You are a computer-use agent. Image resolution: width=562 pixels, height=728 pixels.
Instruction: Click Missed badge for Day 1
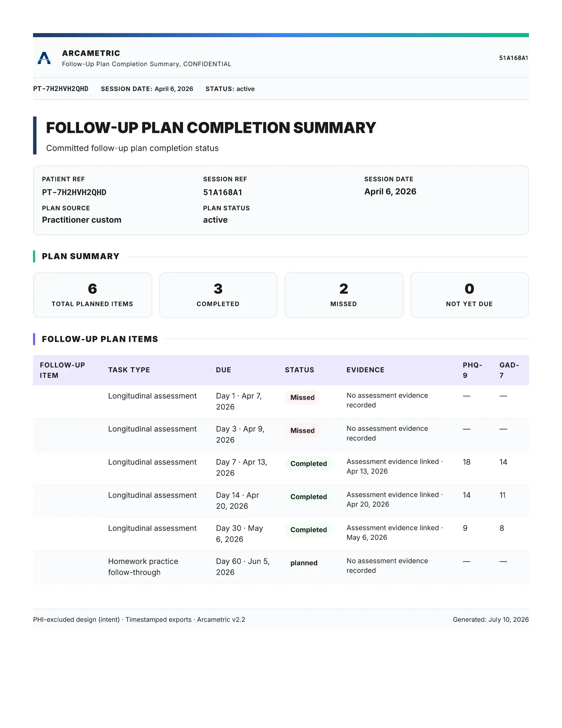302,397
